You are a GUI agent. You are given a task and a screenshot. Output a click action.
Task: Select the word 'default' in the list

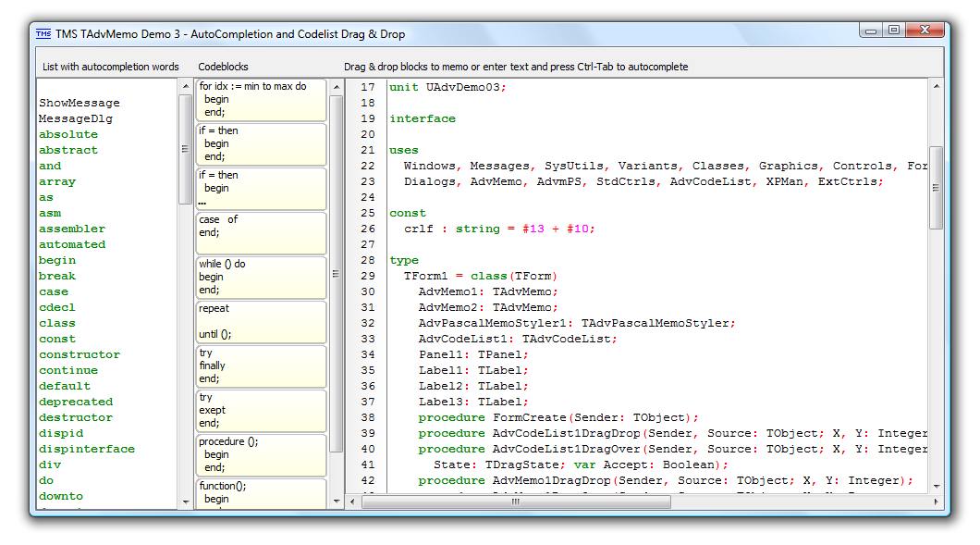[x=65, y=386]
